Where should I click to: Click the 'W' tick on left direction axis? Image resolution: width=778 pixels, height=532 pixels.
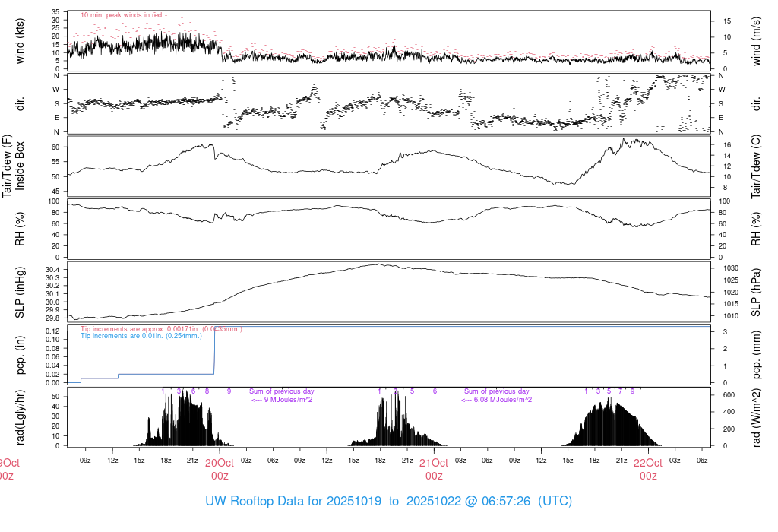pyautogui.click(x=56, y=90)
